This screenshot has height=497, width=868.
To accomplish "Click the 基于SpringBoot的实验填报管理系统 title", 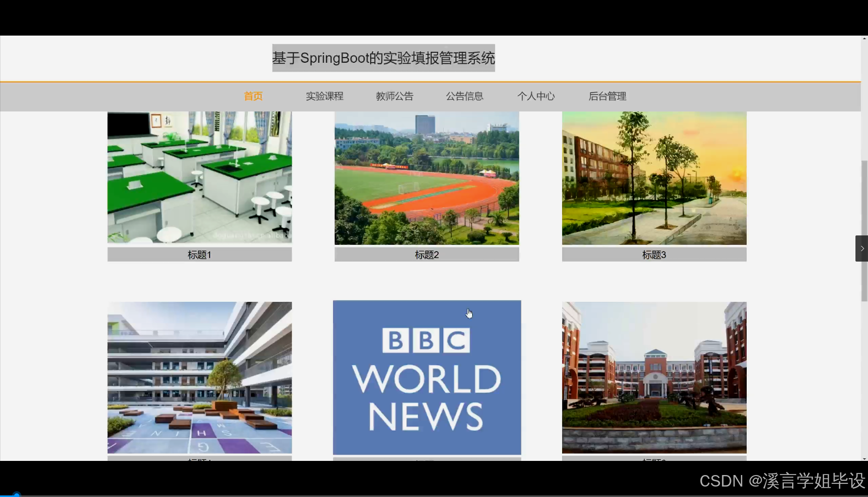I will (383, 58).
